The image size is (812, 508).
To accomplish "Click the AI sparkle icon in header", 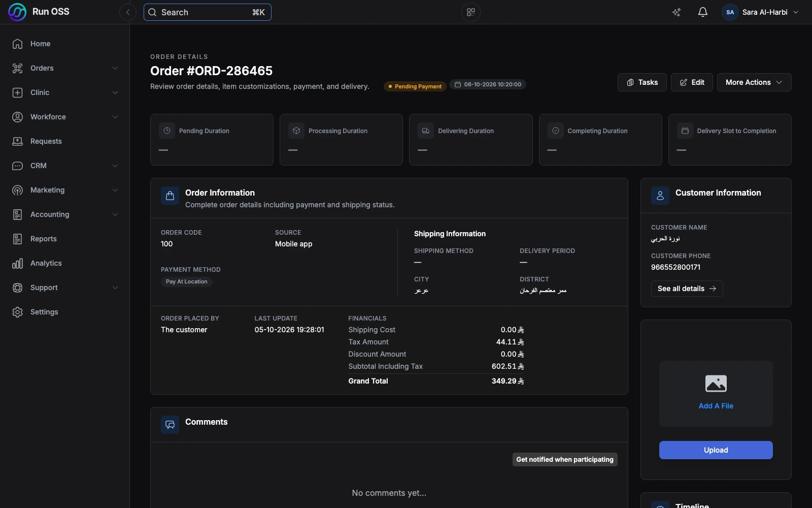I will point(676,12).
